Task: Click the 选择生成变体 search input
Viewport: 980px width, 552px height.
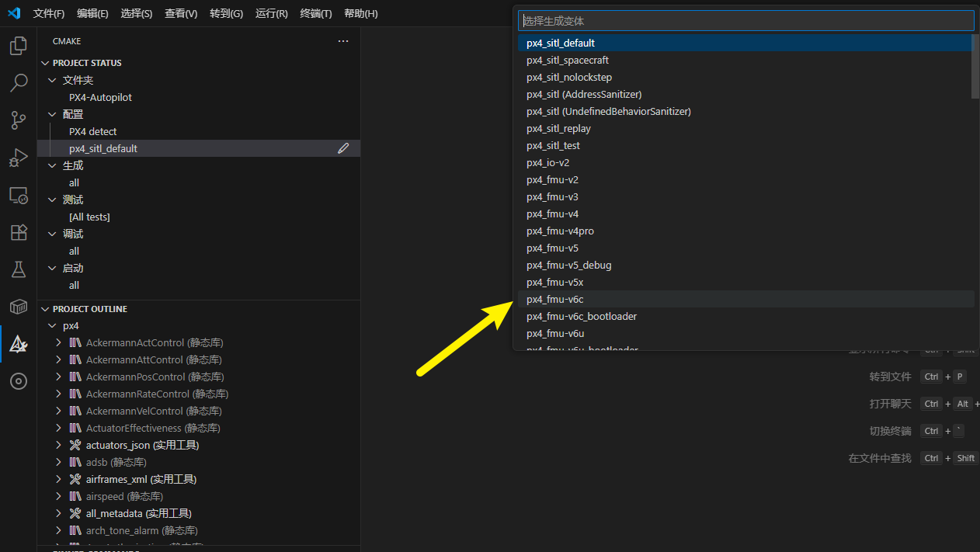Action: pyautogui.click(x=746, y=21)
